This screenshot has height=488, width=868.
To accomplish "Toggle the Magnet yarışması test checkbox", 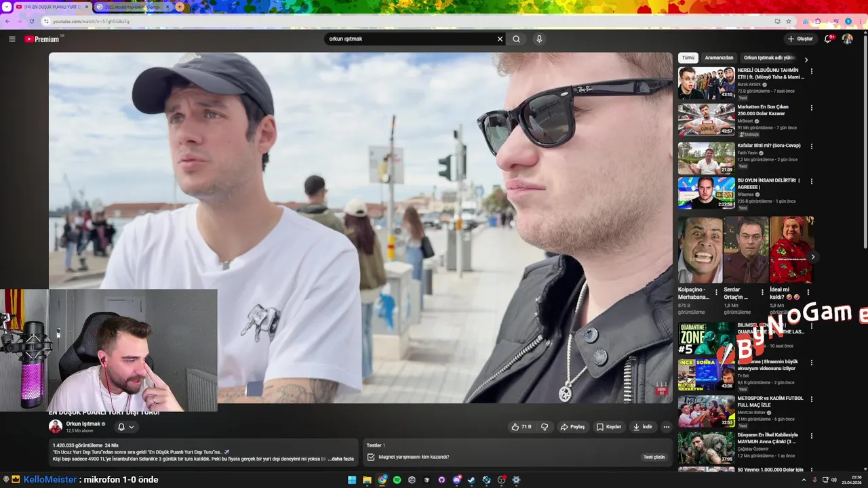I will [371, 457].
